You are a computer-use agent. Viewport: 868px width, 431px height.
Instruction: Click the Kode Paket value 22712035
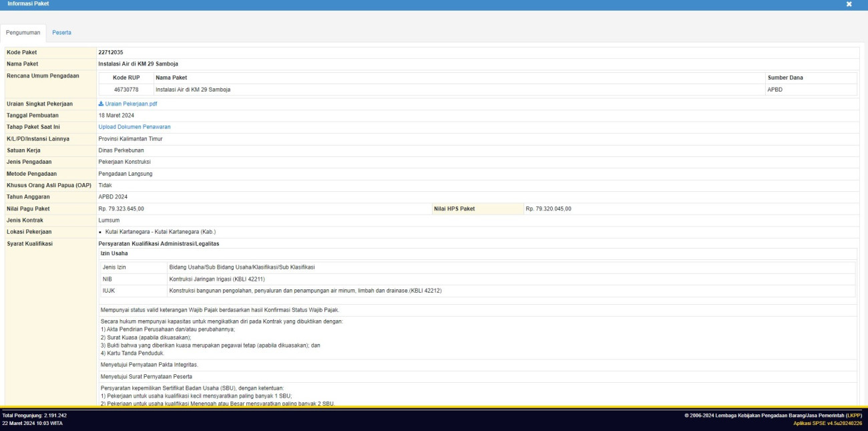click(x=111, y=52)
